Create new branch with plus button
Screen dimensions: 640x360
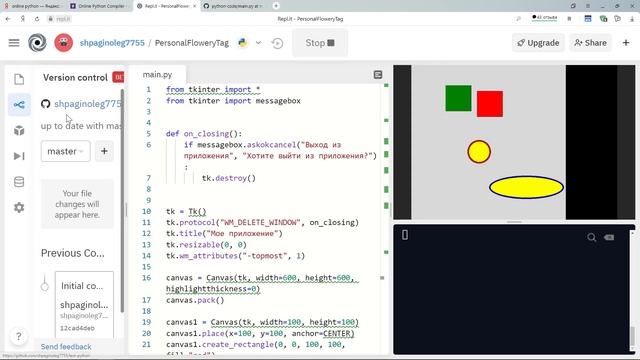(104, 151)
